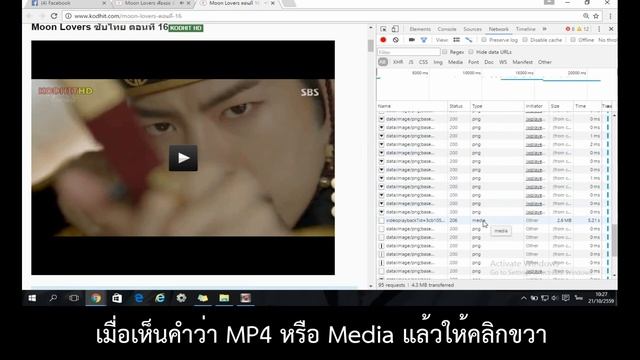
Task: Open the Timeline tab
Action: 526,29
